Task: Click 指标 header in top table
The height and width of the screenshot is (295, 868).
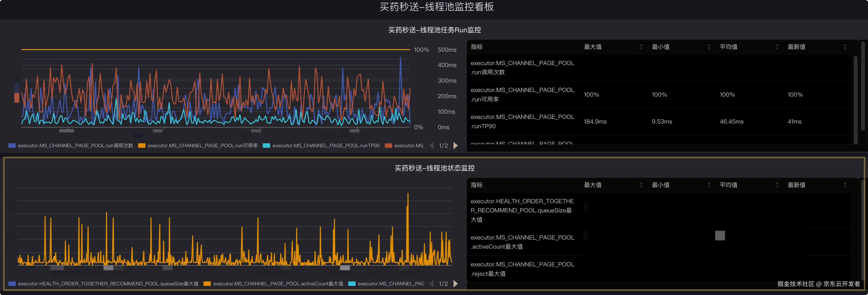Action: click(x=476, y=47)
